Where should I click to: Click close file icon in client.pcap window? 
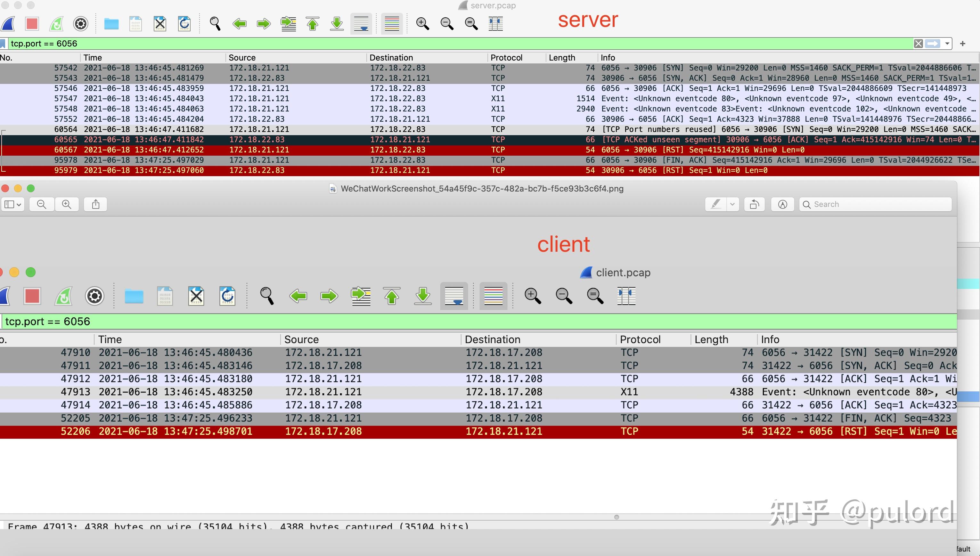(196, 296)
